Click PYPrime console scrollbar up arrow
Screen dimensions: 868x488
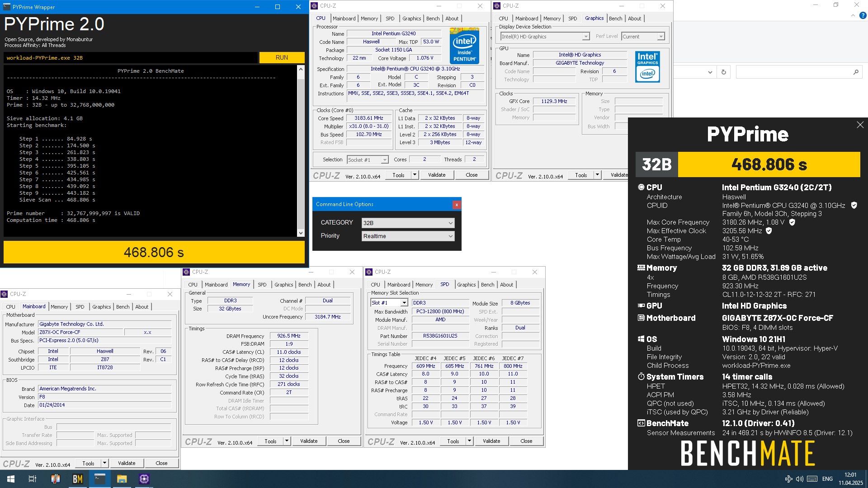pos(301,69)
